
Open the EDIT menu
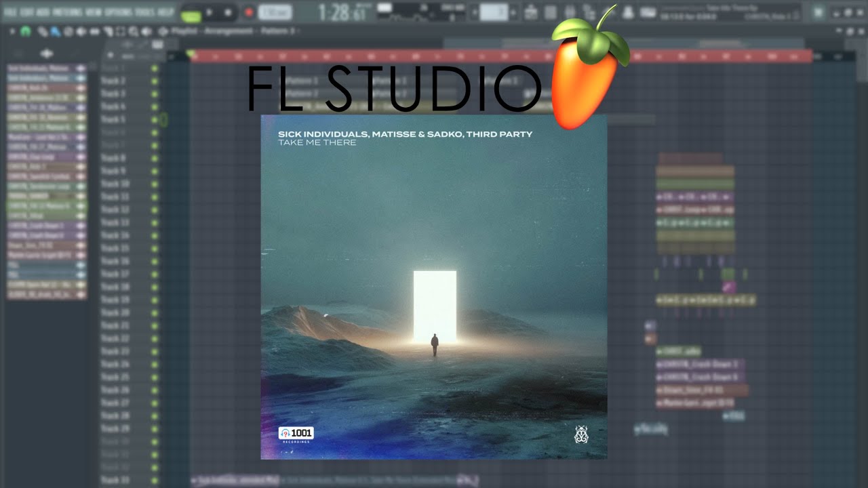click(27, 12)
